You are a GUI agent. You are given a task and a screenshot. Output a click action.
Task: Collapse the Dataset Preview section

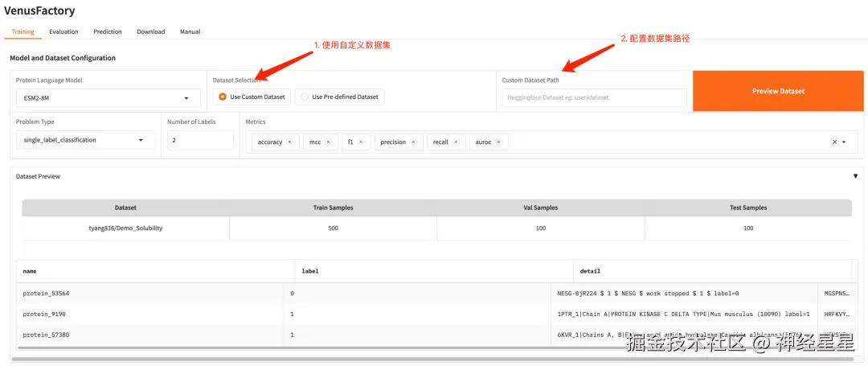click(x=855, y=176)
